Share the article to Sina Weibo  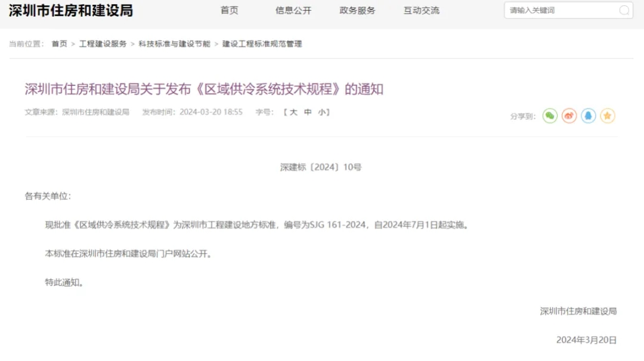[x=569, y=116]
